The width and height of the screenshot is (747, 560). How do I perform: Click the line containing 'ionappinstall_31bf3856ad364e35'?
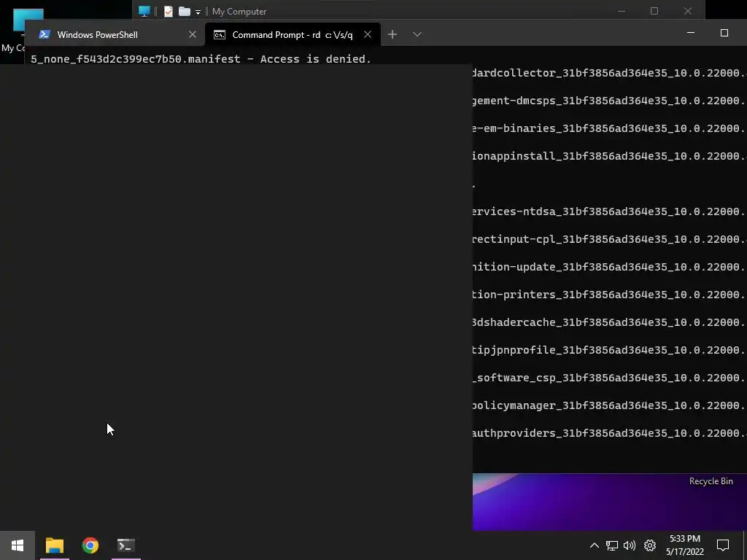pyautogui.click(x=609, y=156)
